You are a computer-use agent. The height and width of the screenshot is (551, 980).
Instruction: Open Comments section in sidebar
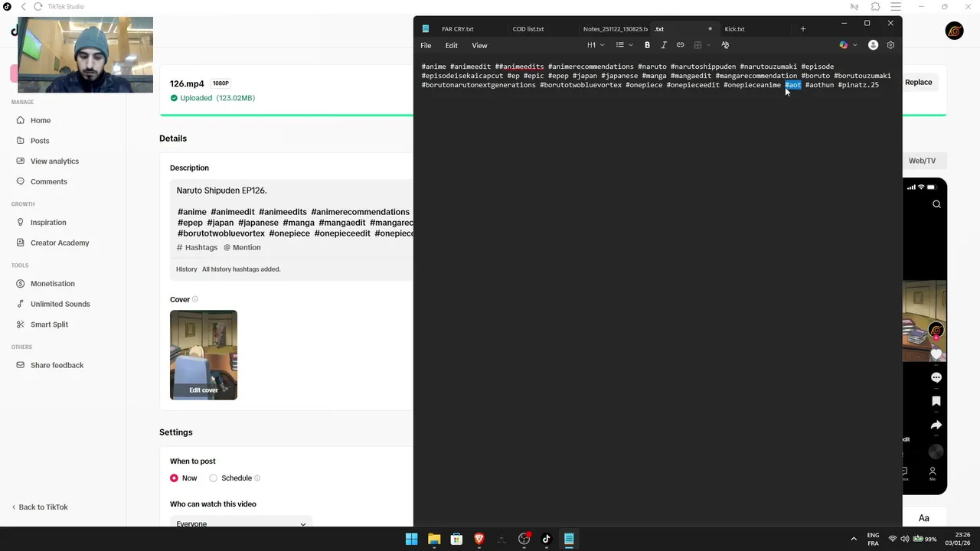point(48,181)
